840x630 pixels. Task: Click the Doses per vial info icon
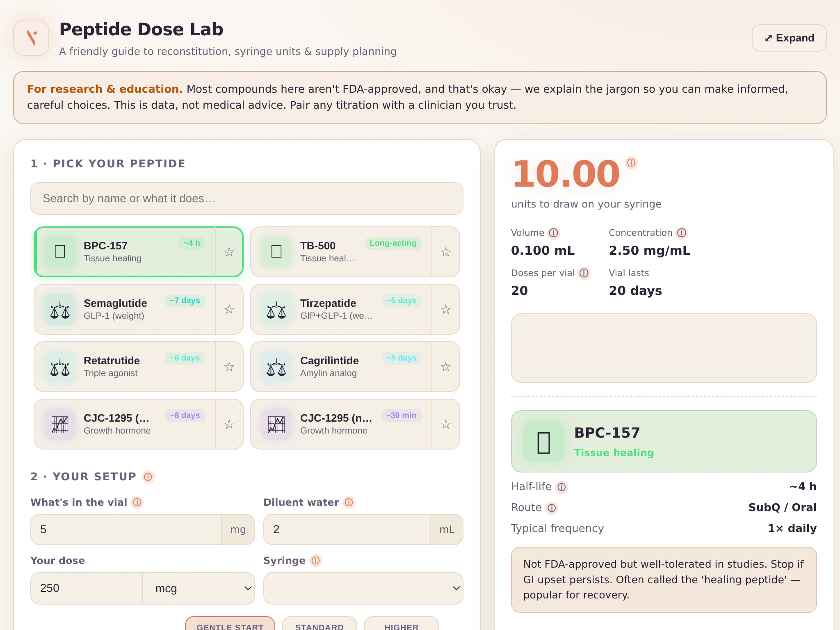point(584,273)
